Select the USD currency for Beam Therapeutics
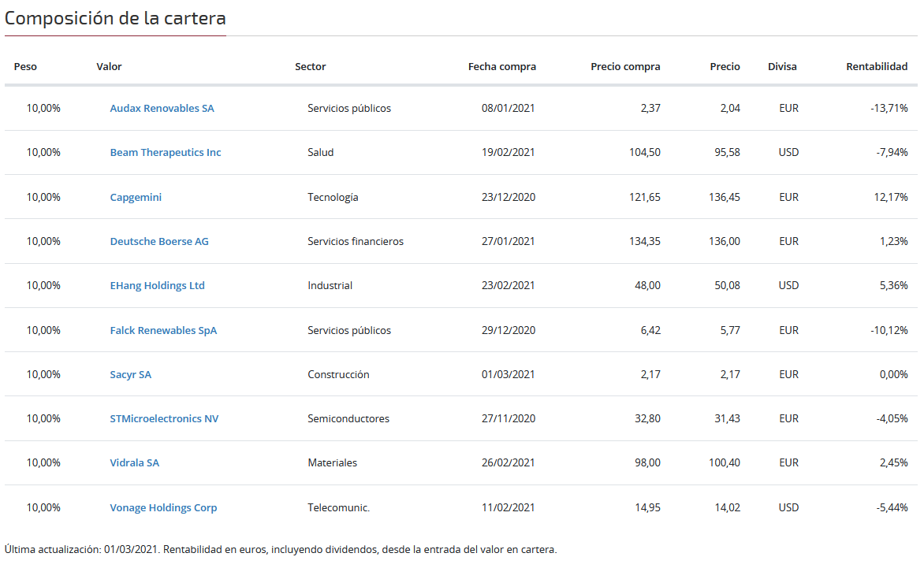Screen dimensions: 924x568 click(788, 153)
